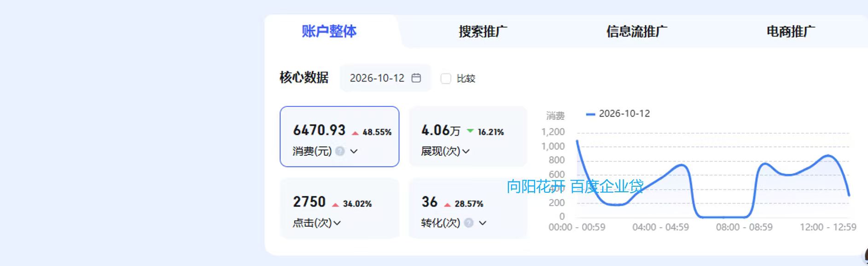Click the 08:00 - 08:59 axis label
The image size is (868, 266).
(x=744, y=227)
